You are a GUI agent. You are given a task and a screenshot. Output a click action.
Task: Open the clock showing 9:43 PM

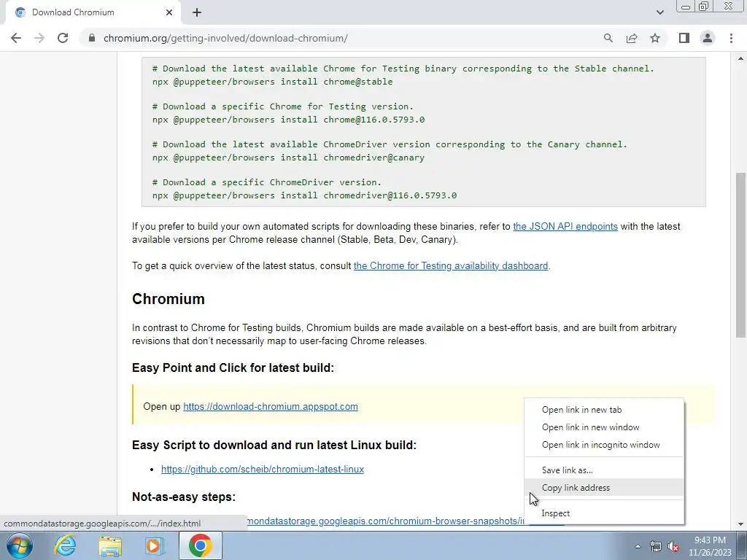[709, 546]
